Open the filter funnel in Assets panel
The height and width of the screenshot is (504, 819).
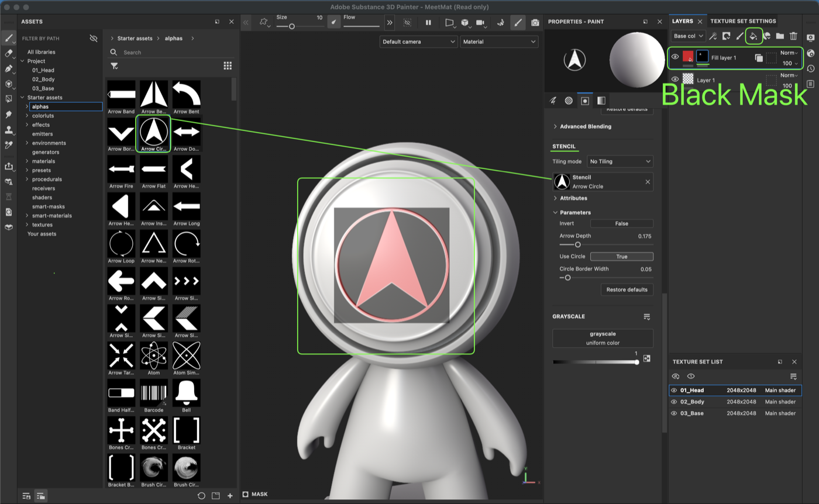pyautogui.click(x=114, y=66)
